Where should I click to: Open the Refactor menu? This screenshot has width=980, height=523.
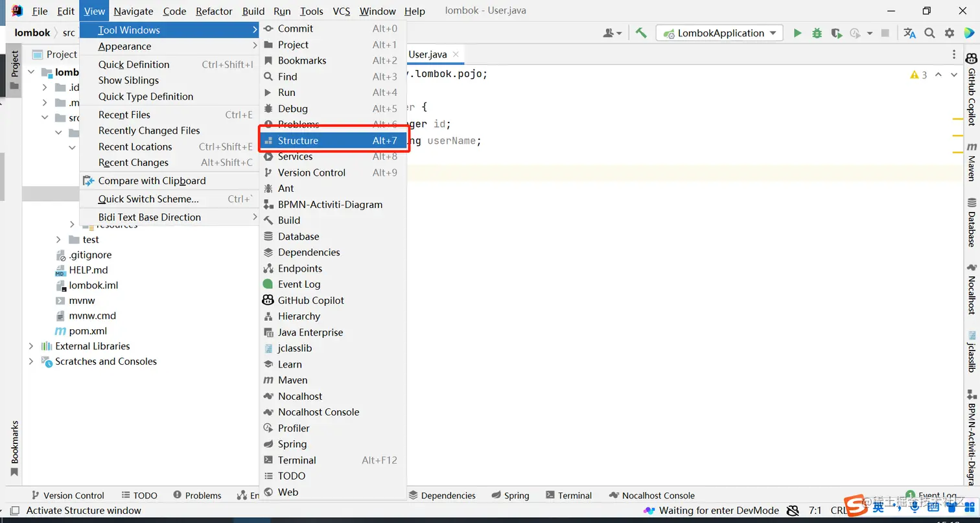click(214, 11)
